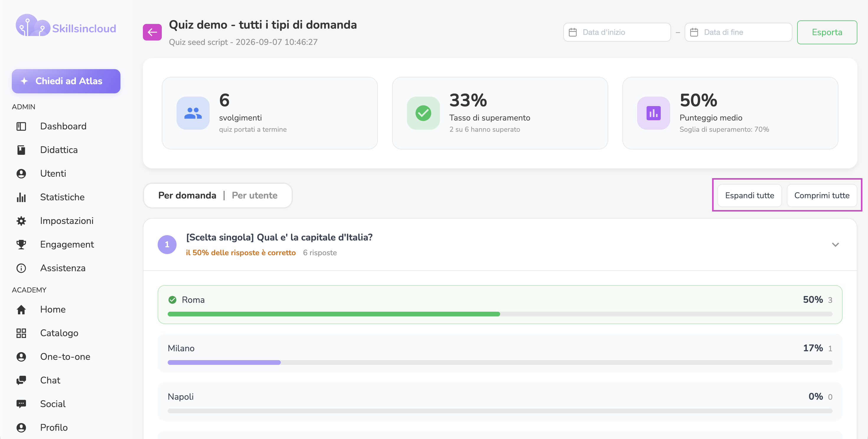Screen dimensions: 868x439
Task: Open Engagement trophy icon
Action: coord(21,244)
